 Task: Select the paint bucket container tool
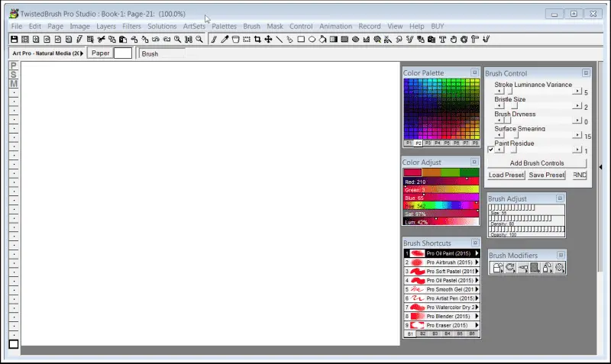pos(236,40)
